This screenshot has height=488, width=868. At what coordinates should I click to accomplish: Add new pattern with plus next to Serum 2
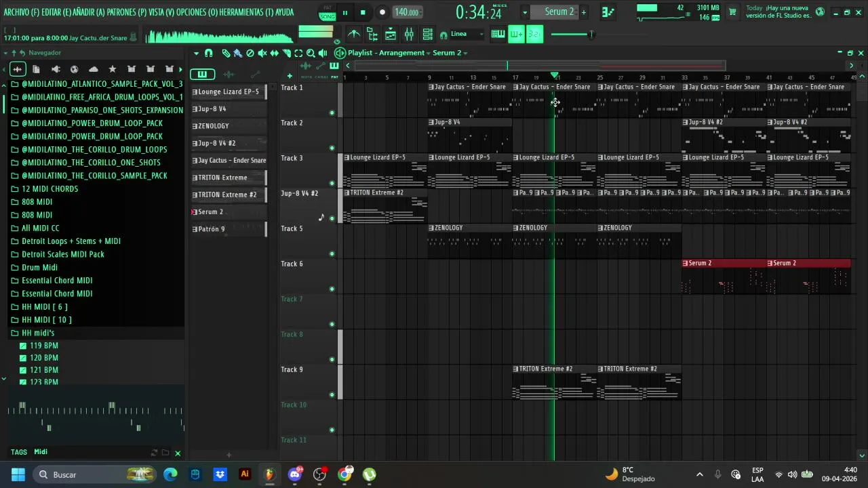[583, 12]
